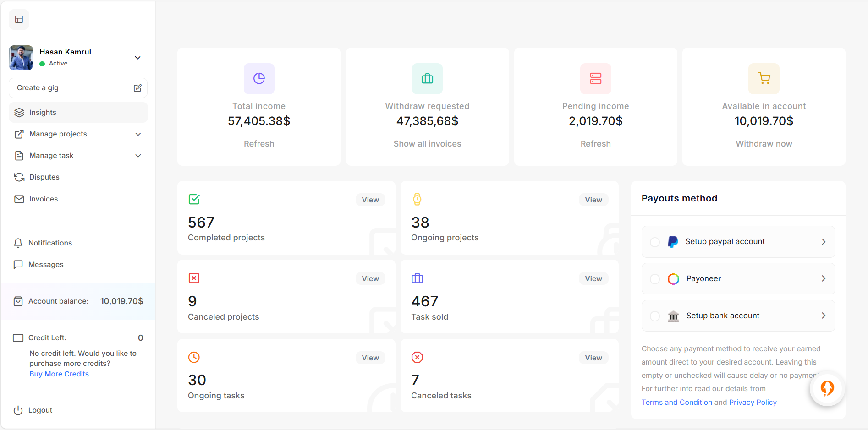This screenshot has width=868, height=430.
Task: Select the Setup bank account radio button
Action: click(x=655, y=316)
